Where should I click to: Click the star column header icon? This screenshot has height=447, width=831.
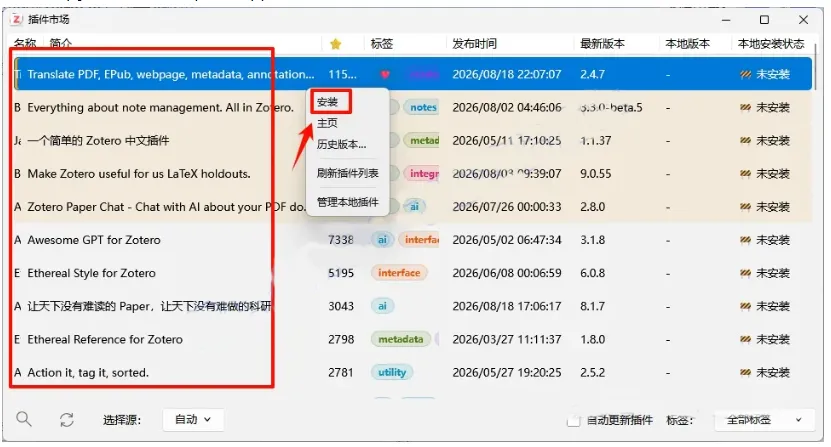(335, 44)
